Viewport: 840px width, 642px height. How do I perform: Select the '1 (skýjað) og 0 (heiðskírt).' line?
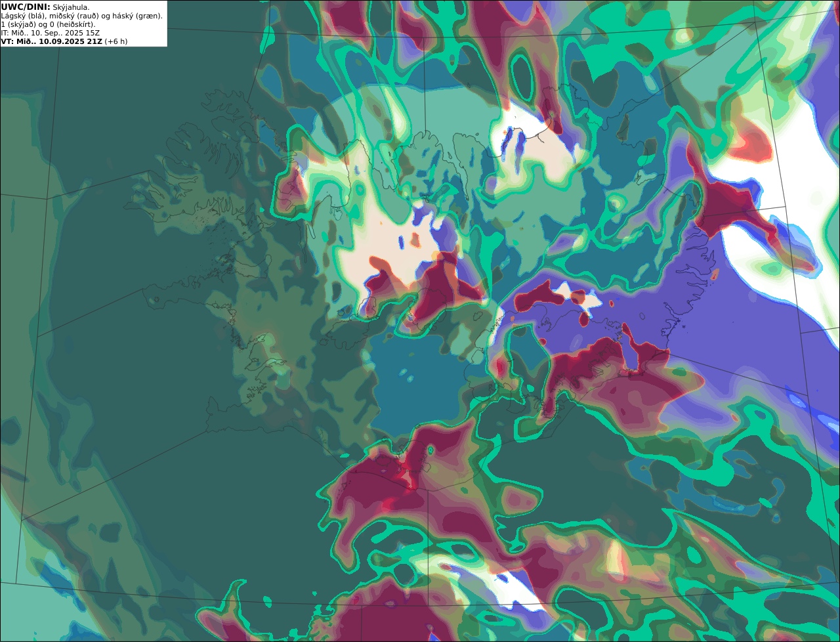[x=49, y=24]
